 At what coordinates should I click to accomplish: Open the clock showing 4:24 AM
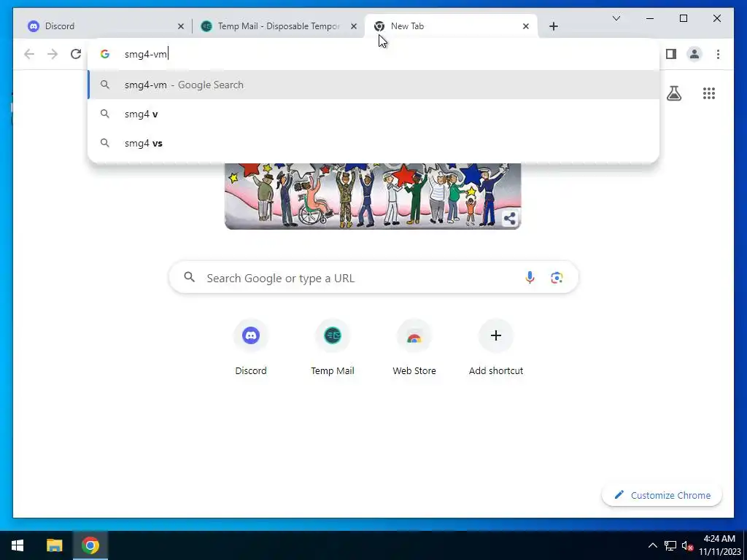(719, 545)
